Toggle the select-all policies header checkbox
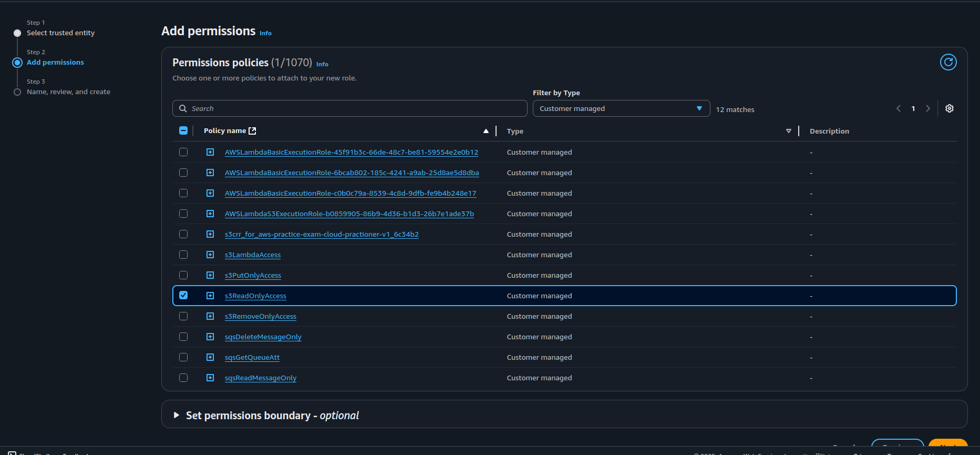Image resolution: width=980 pixels, height=455 pixels. click(183, 130)
